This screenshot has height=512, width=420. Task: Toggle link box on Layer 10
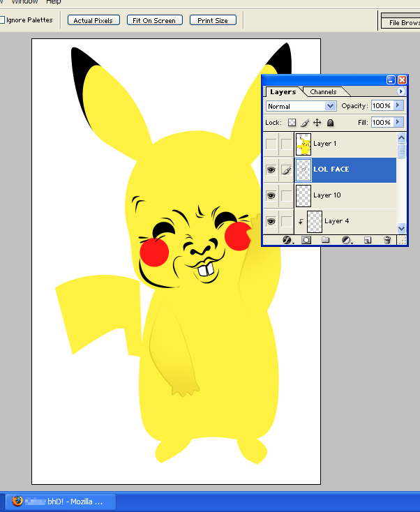point(286,195)
